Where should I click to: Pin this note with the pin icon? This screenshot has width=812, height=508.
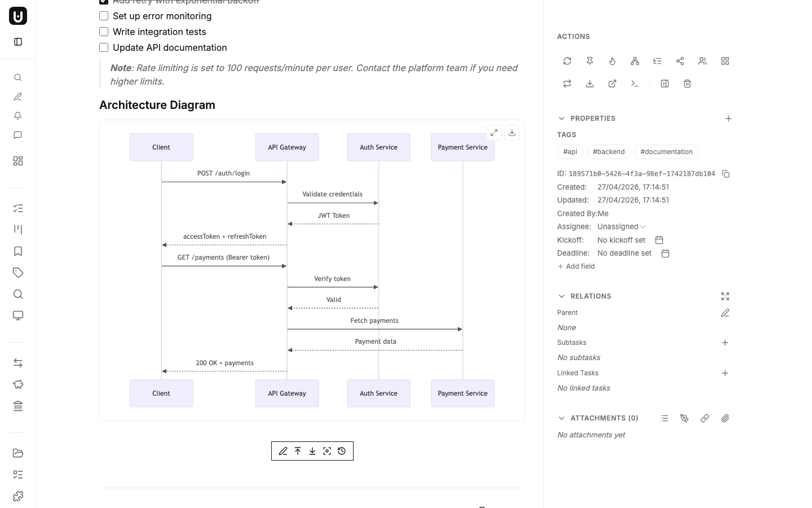pyautogui.click(x=590, y=61)
